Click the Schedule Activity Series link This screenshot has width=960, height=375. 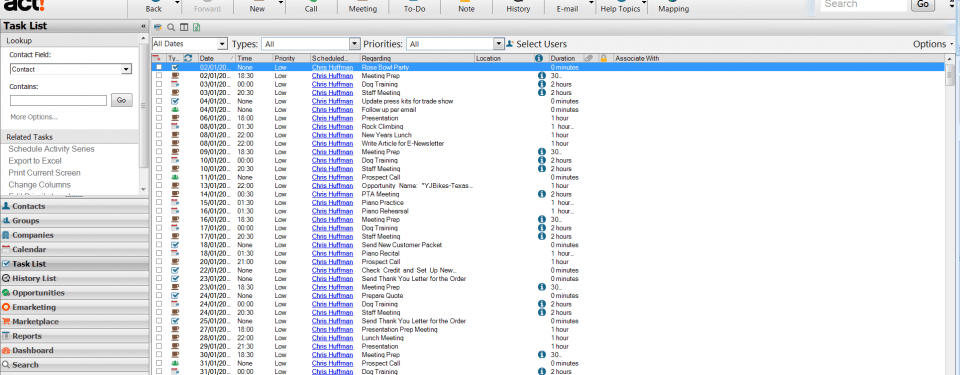point(51,149)
